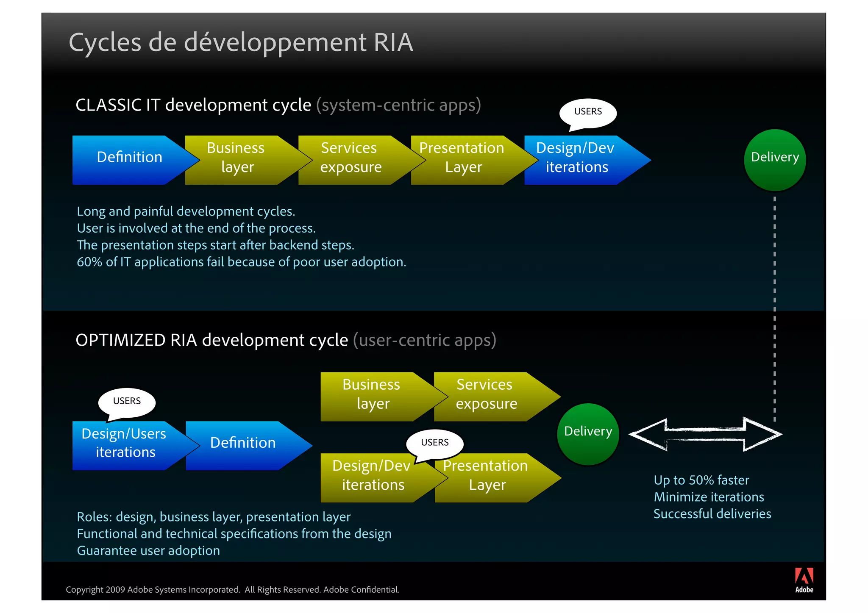Select the olive Design/Dev iterations arrow

[372, 477]
